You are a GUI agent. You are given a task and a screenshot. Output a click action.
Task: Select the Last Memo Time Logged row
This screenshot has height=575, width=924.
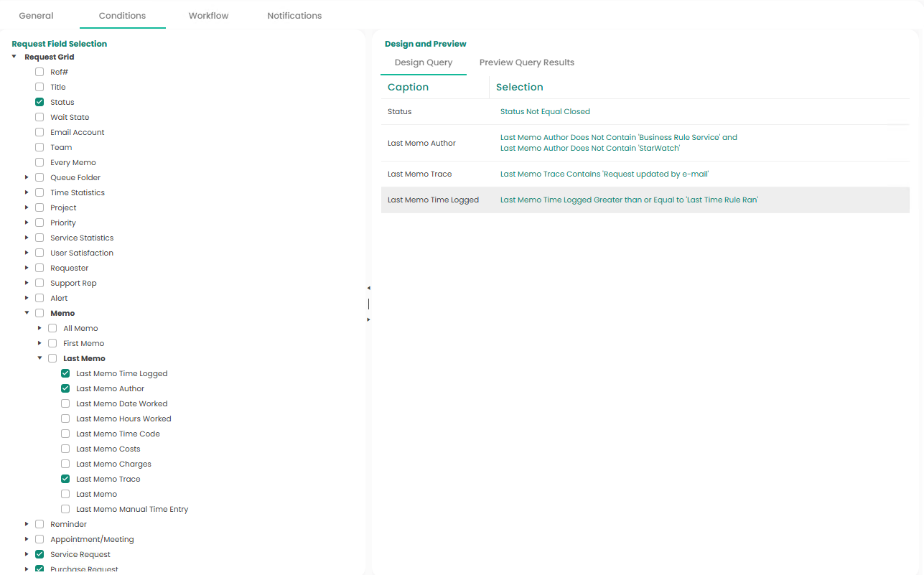pyautogui.click(x=433, y=200)
